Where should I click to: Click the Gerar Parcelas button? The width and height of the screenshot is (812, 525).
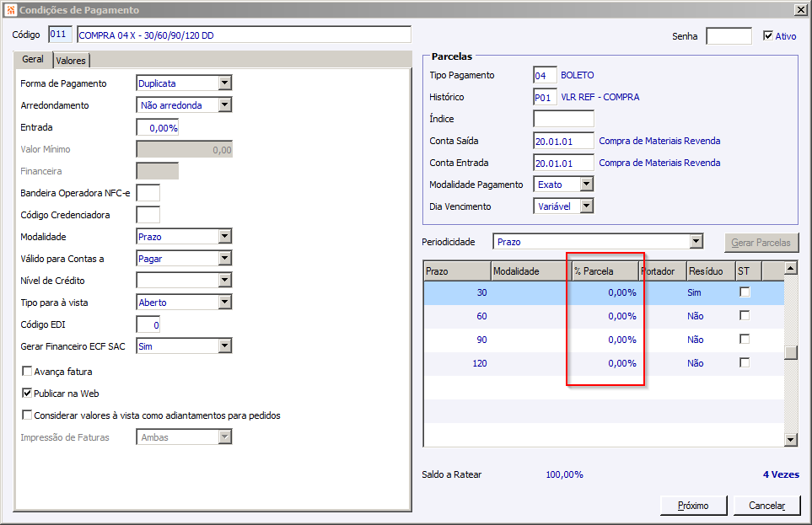[761, 243]
